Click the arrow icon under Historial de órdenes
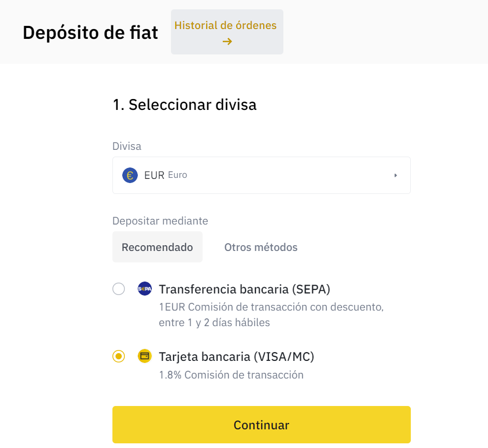The image size is (488, 448). point(227,41)
